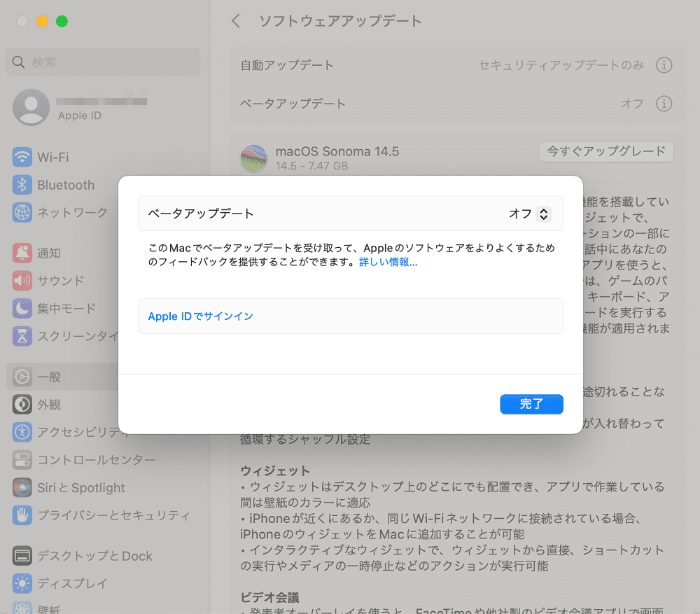This screenshot has height=614, width=700.
Task: Select 一般 gear icon
Action: tap(22, 377)
